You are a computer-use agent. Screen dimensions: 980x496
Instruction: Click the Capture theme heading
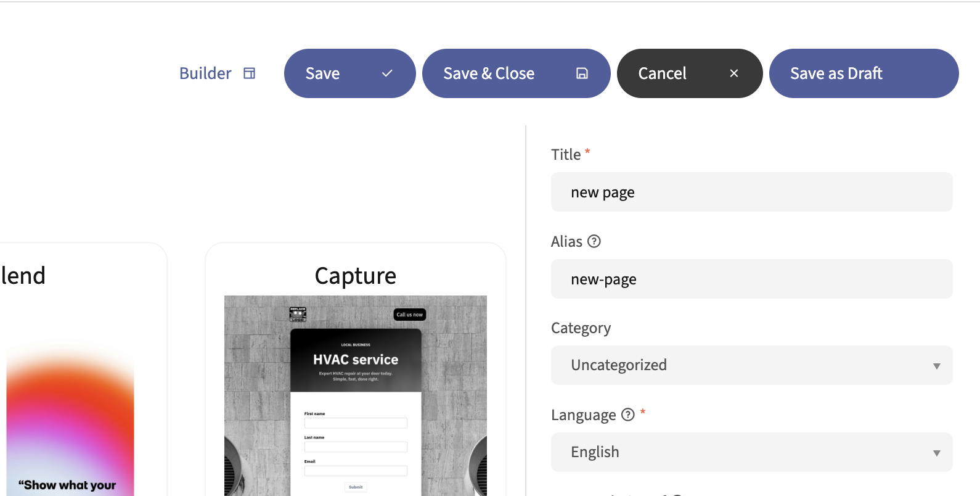click(355, 276)
